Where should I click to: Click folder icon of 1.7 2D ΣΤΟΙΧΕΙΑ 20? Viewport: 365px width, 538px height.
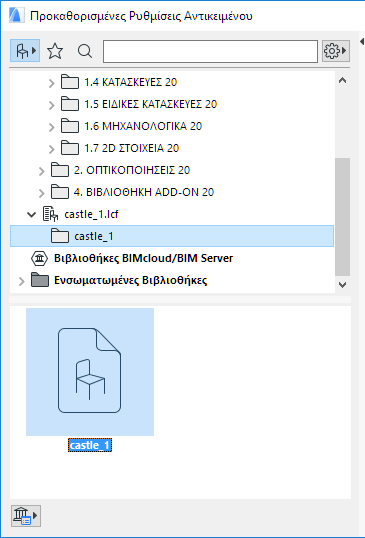[x=70, y=148]
